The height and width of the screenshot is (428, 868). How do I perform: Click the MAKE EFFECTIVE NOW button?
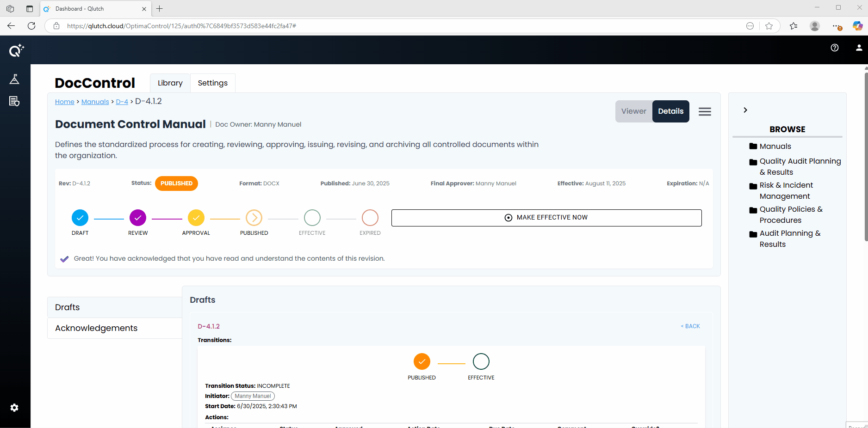click(x=546, y=218)
